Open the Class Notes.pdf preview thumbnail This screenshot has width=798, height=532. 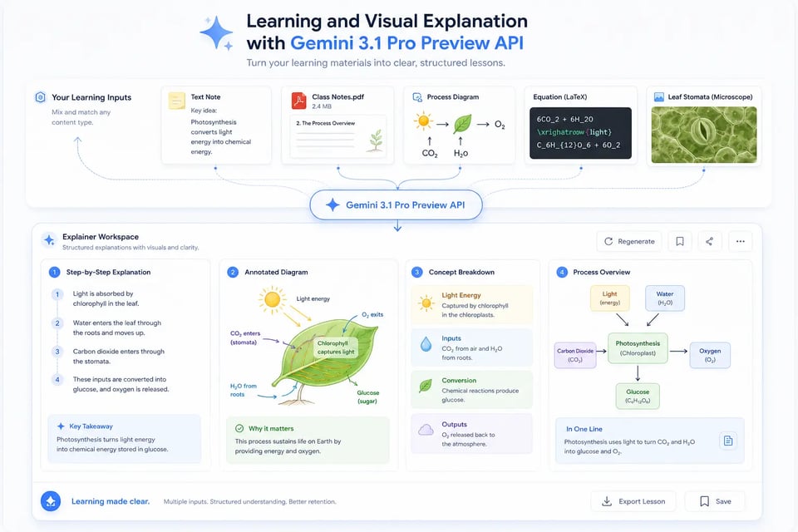click(338, 136)
